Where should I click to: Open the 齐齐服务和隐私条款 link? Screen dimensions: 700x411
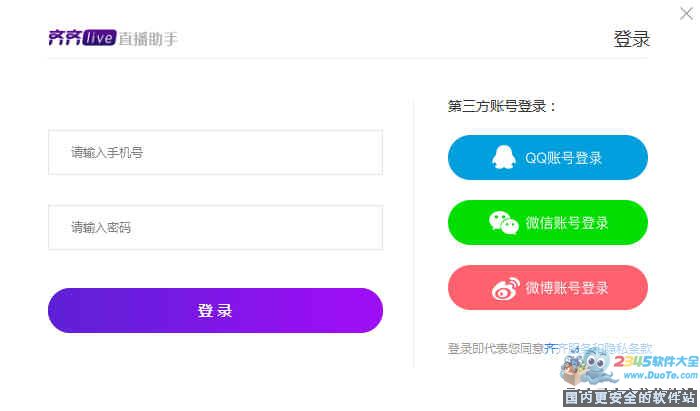point(598,348)
